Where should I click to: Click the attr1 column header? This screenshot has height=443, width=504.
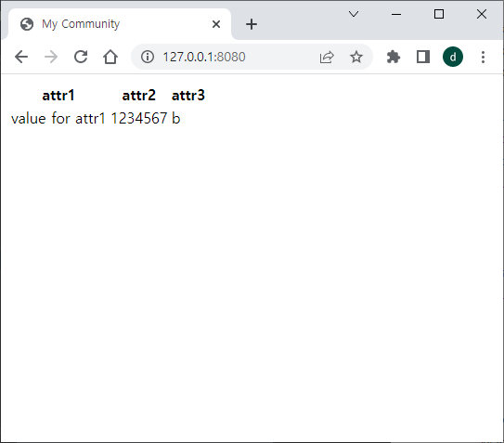(x=58, y=96)
